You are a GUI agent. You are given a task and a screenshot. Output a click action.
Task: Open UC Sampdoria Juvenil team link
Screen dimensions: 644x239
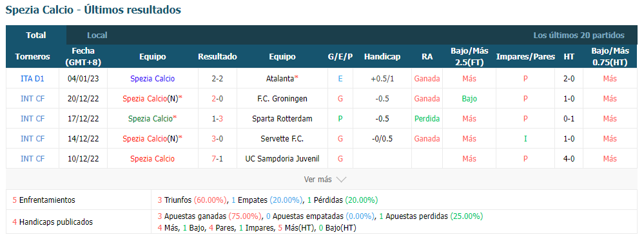282,158
